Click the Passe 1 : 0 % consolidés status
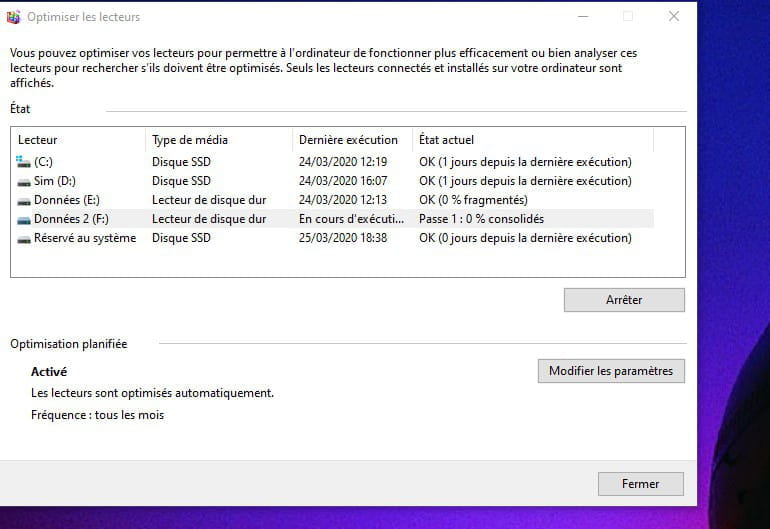Screen dimensions: 770x529 point(480,219)
